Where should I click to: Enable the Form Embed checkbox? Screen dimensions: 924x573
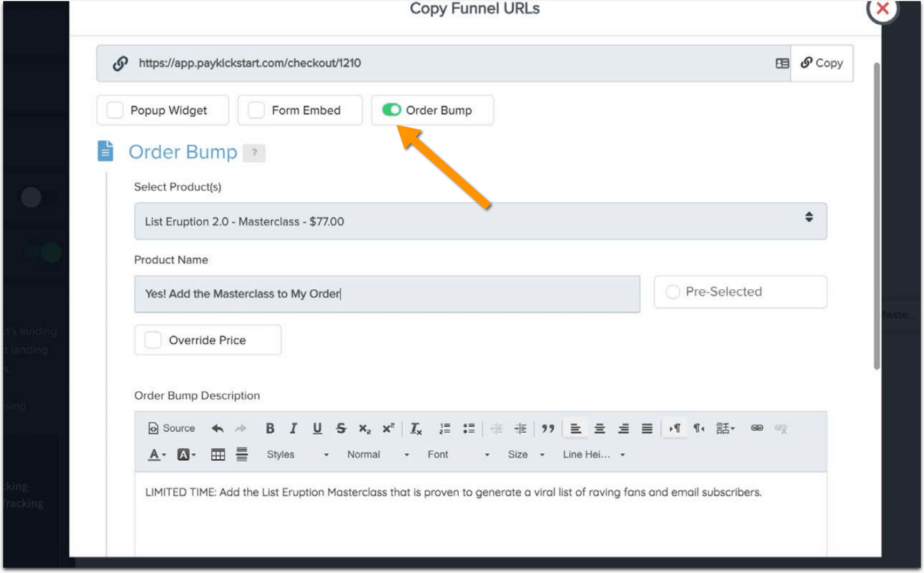point(256,110)
